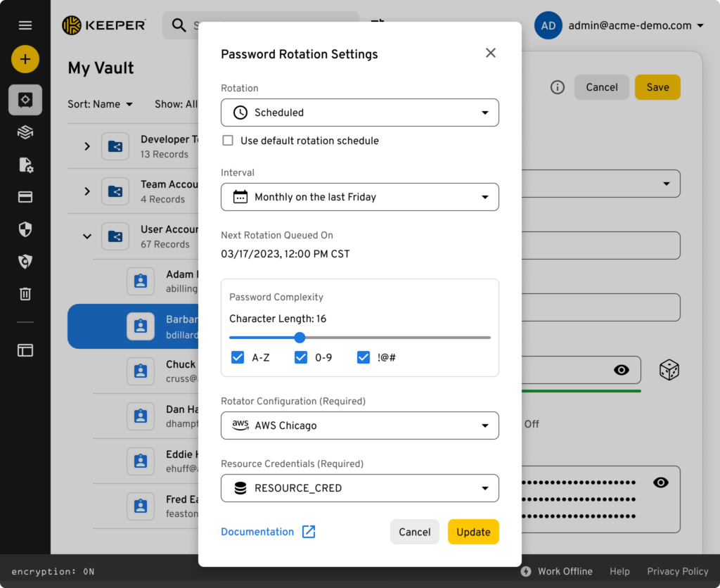Open My Vault from the sidebar
The height and width of the screenshot is (588, 720).
tap(25, 100)
